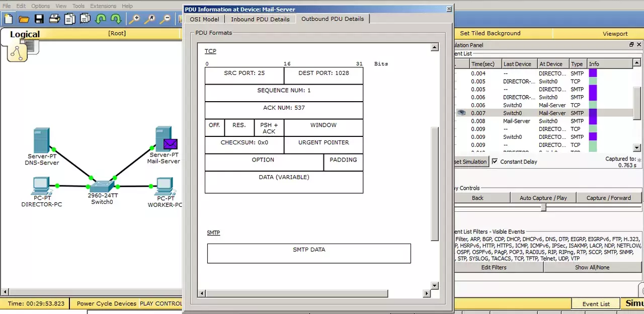
Task: Click the Viewport button
Action: (615, 33)
